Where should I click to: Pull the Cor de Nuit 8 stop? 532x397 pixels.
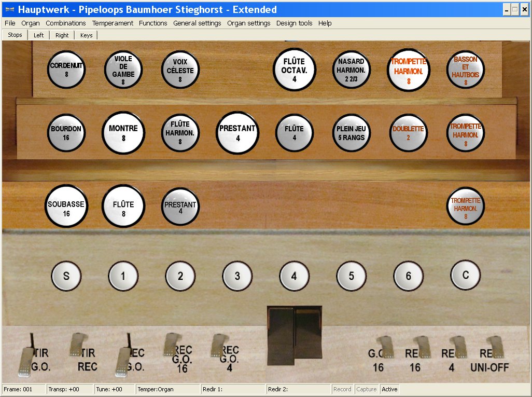pyautogui.click(x=66, y=70)
